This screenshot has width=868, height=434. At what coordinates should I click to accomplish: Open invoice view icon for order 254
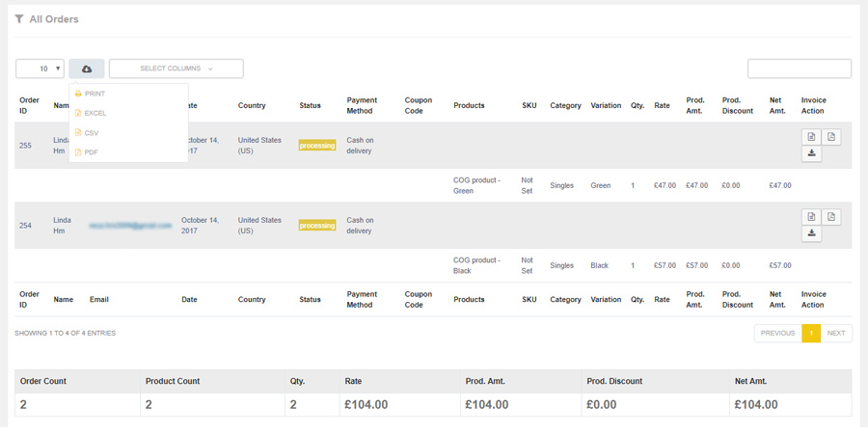pos(812,217)
